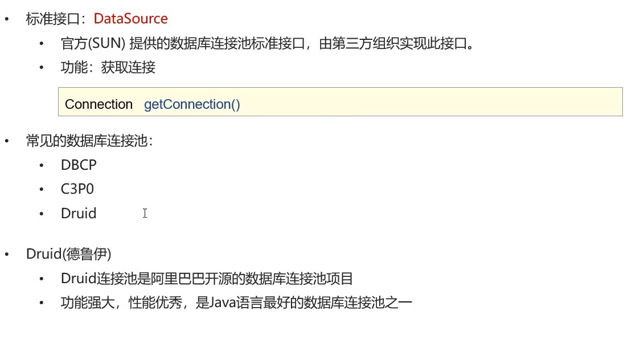
Task: Click the 标准接口 label
Action: [52, 18]
